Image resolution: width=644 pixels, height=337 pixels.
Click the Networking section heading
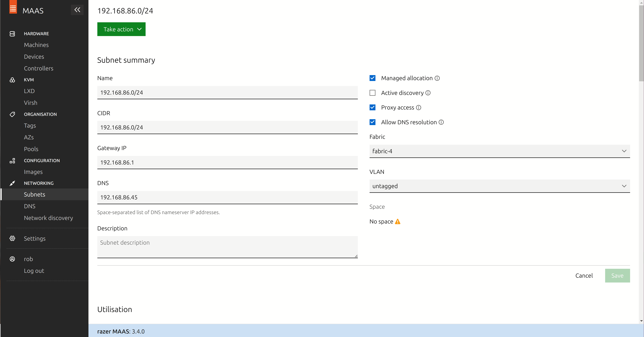click(x=39, y=183)
